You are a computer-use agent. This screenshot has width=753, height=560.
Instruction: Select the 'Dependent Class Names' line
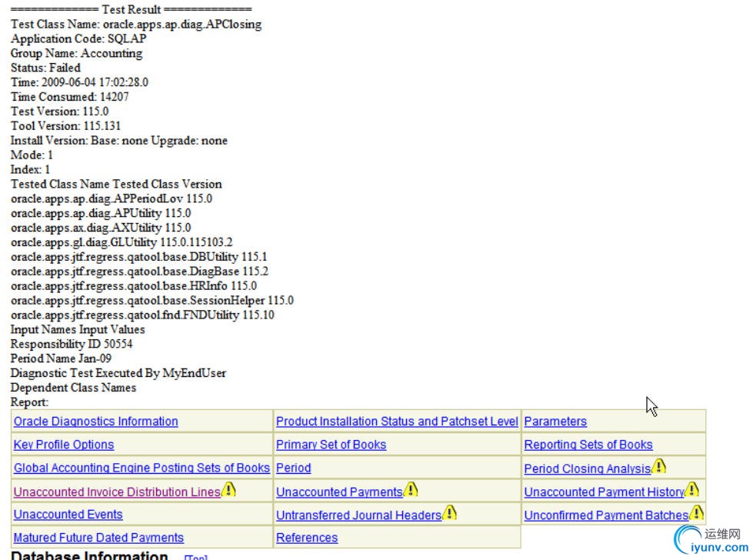(74, 387)
